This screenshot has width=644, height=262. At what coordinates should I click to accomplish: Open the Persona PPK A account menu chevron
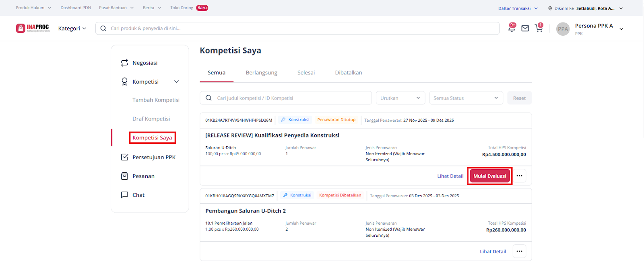pyautogui.click(x=621, y=29)
